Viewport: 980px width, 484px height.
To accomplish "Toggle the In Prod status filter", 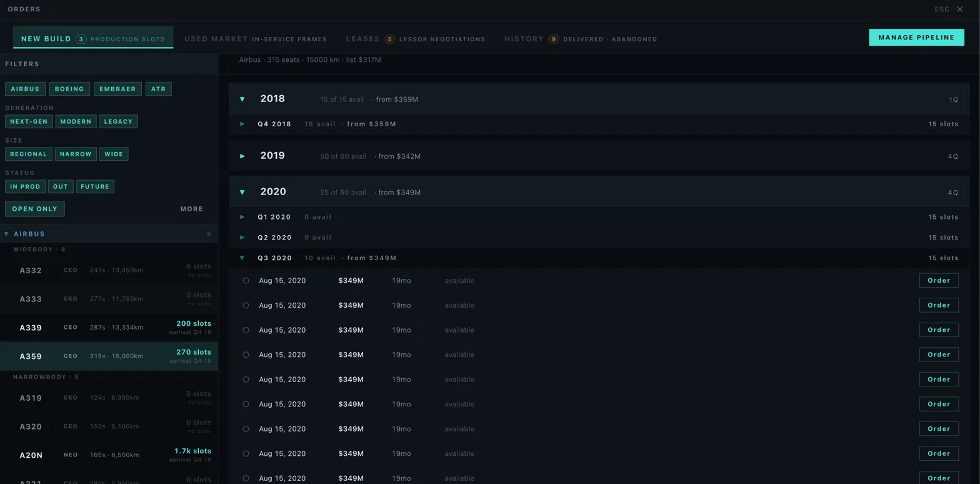I will (25, 186).
